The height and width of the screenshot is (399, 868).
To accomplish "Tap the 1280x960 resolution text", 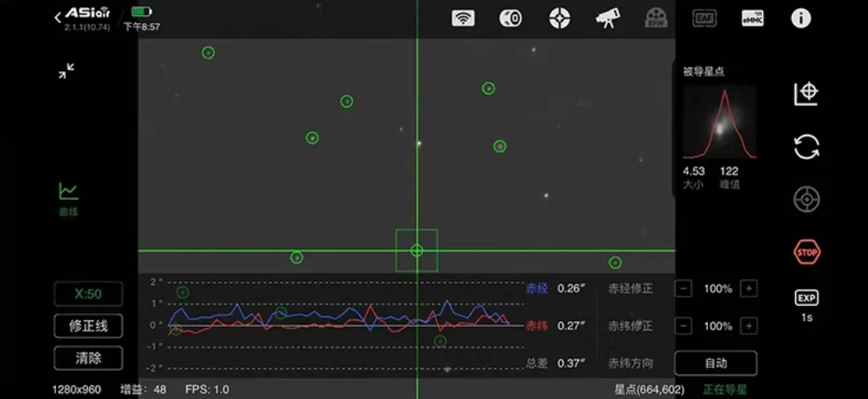I will [x=76, y=390].
